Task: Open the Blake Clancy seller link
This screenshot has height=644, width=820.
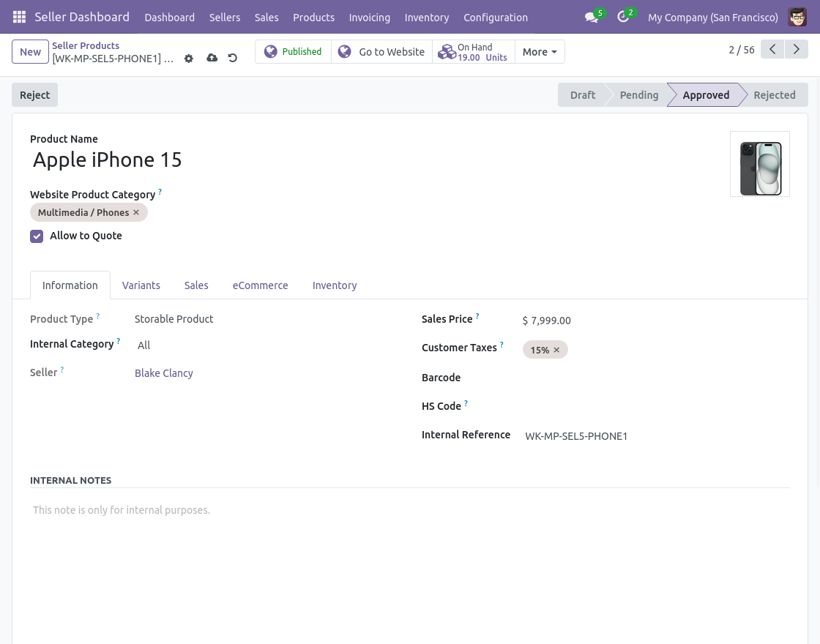Action: click(x=164, y=373)
